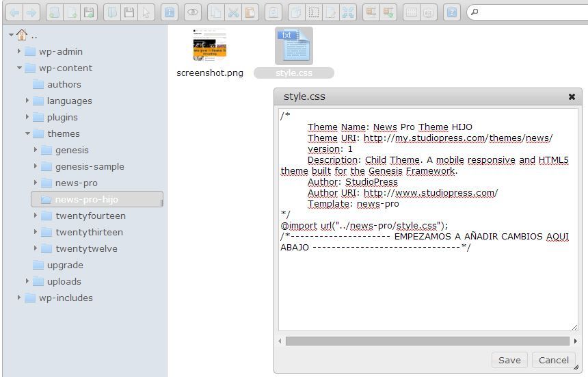This screenshot has width=588, height=377.
Task: Click the Select file pointer icon
Action: tap(146, 13)
